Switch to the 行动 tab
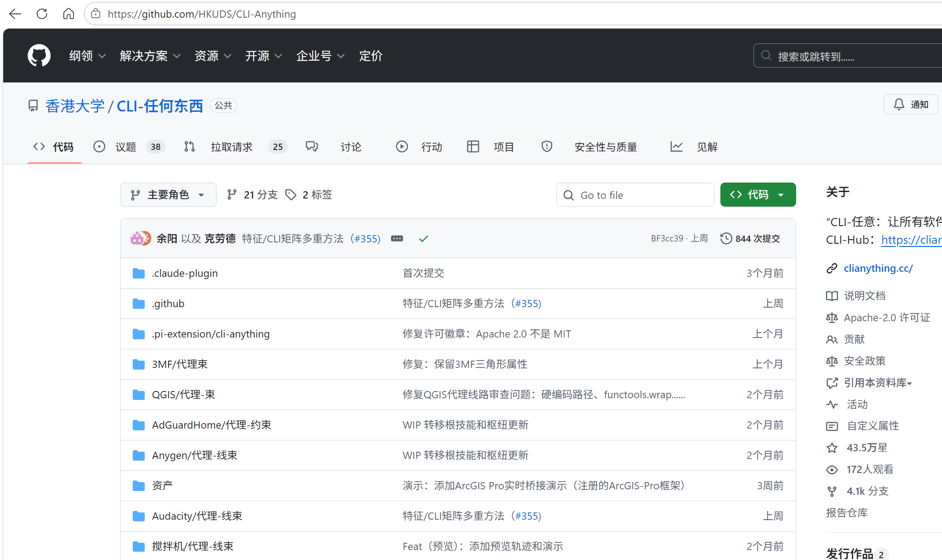The width and height of the screenshot is (942, 560). point(419,147)
